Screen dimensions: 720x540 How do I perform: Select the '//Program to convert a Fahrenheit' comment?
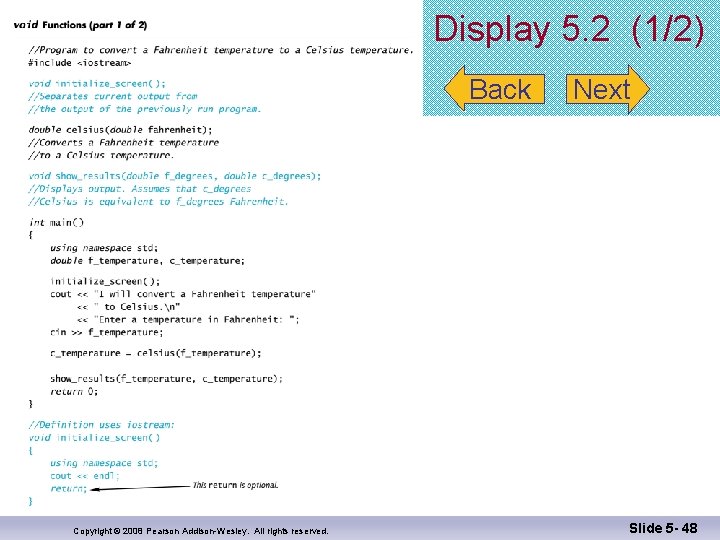point(221,50)
